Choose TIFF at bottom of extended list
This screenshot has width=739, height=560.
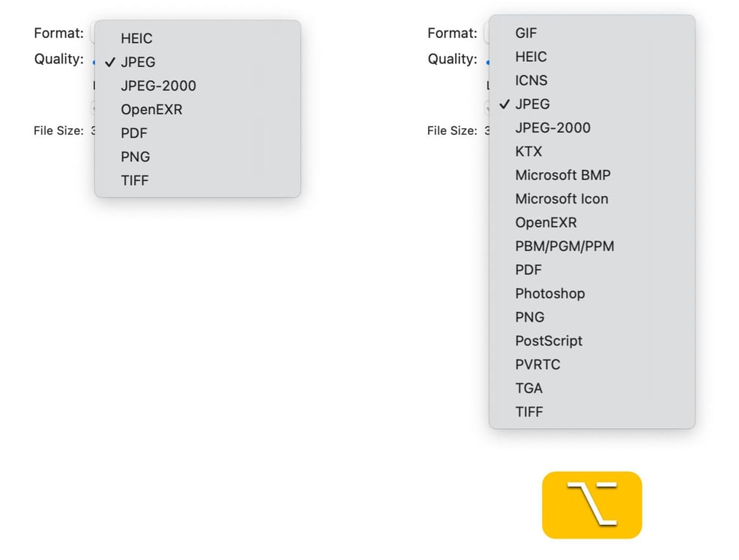pyautogui.click(x=592, y=412)
